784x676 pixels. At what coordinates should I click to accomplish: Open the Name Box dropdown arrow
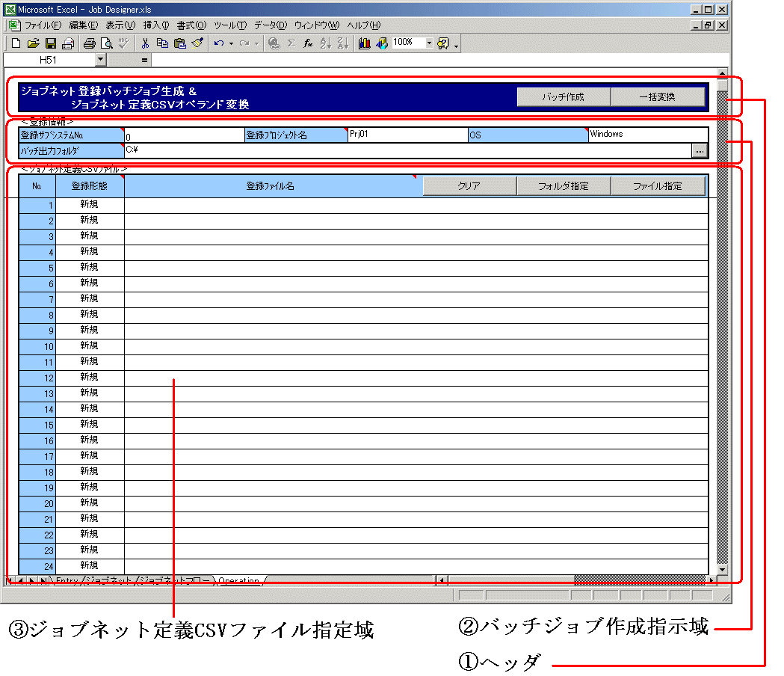(x=101, y=59)
